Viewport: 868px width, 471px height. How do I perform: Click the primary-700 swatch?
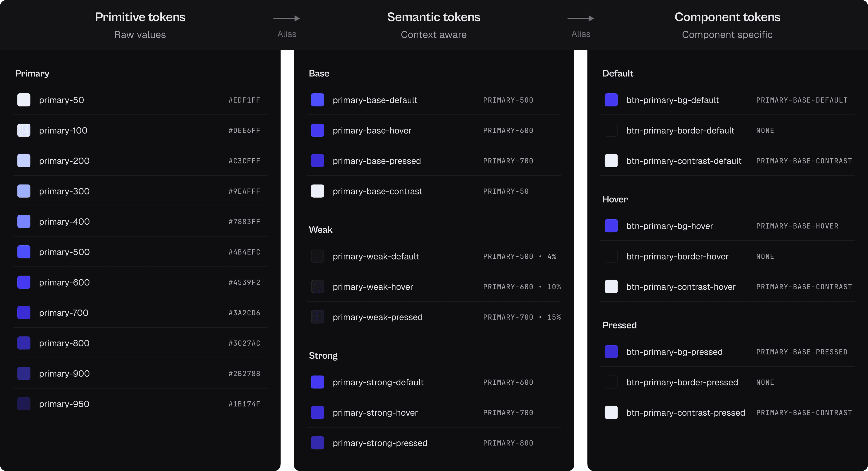click(24, 312)
